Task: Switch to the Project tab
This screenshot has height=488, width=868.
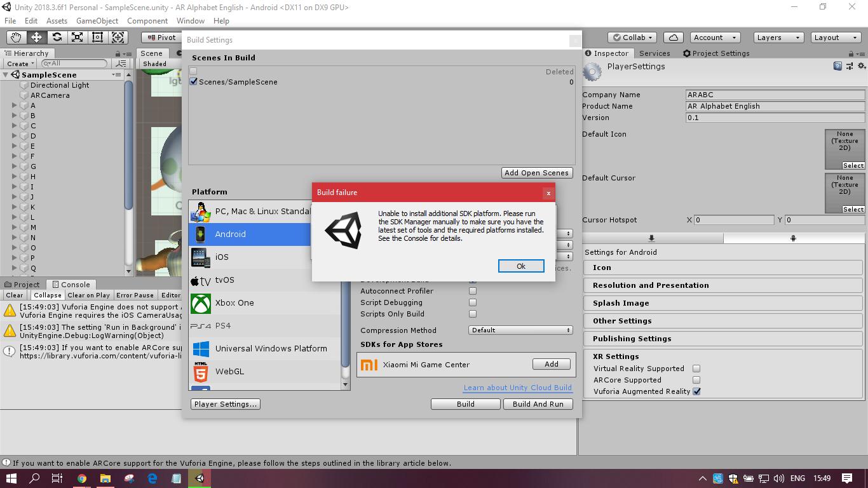Action: pos(22,285)
